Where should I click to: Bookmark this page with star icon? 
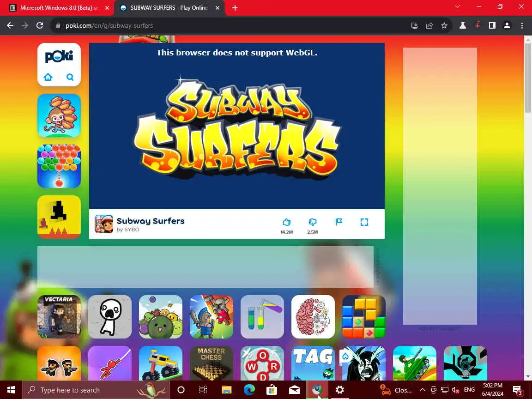click(444, 25)
